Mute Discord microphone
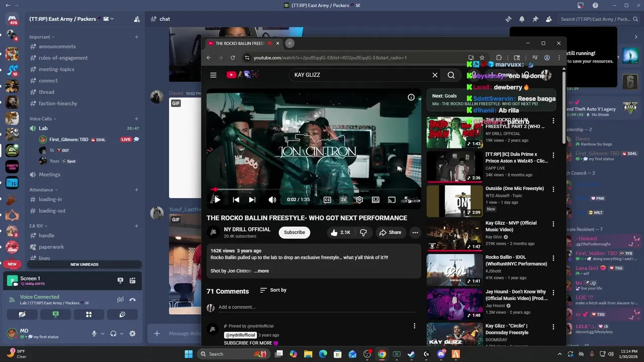Screen dimensions: 644x362 tap(94, 333)
